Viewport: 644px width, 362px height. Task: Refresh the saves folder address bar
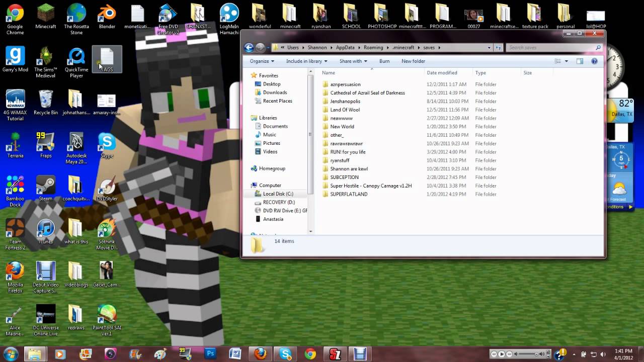[x=498, y=48]
